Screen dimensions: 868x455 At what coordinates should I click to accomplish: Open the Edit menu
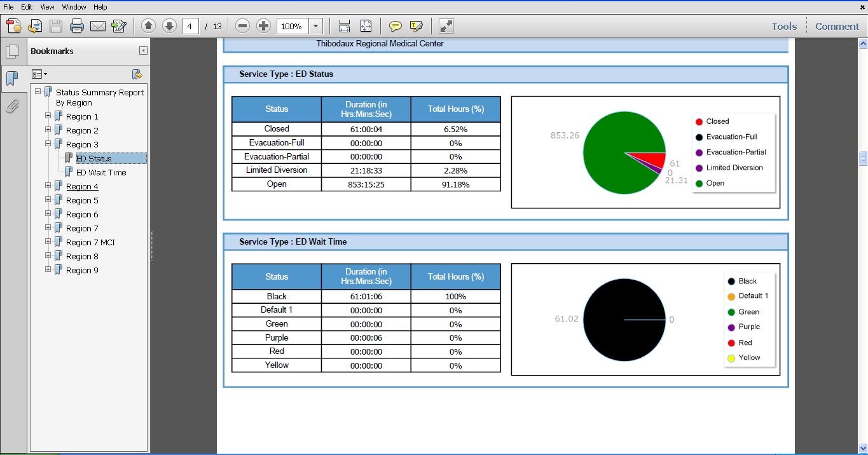click(x=27, y=7)
